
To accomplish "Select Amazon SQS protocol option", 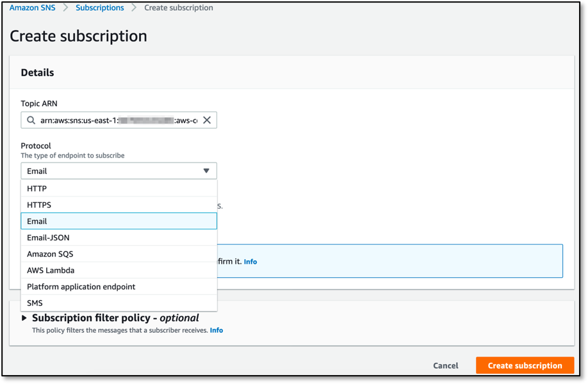I will [119, 254].
